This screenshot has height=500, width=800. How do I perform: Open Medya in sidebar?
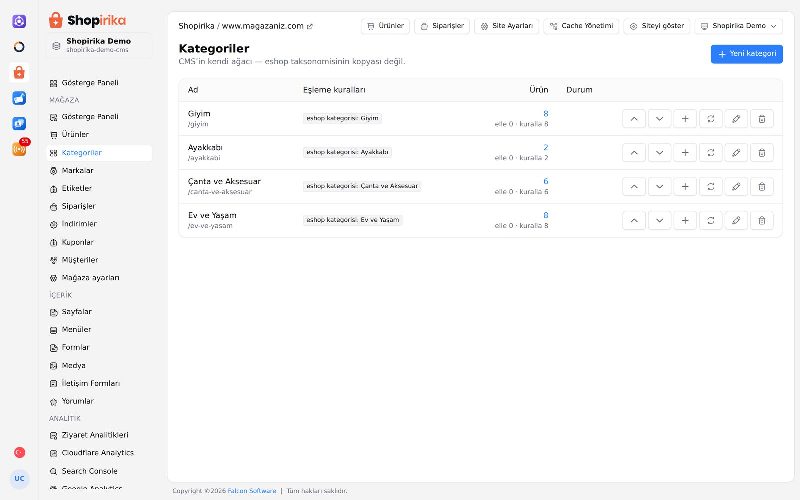(x=98, y=366)
